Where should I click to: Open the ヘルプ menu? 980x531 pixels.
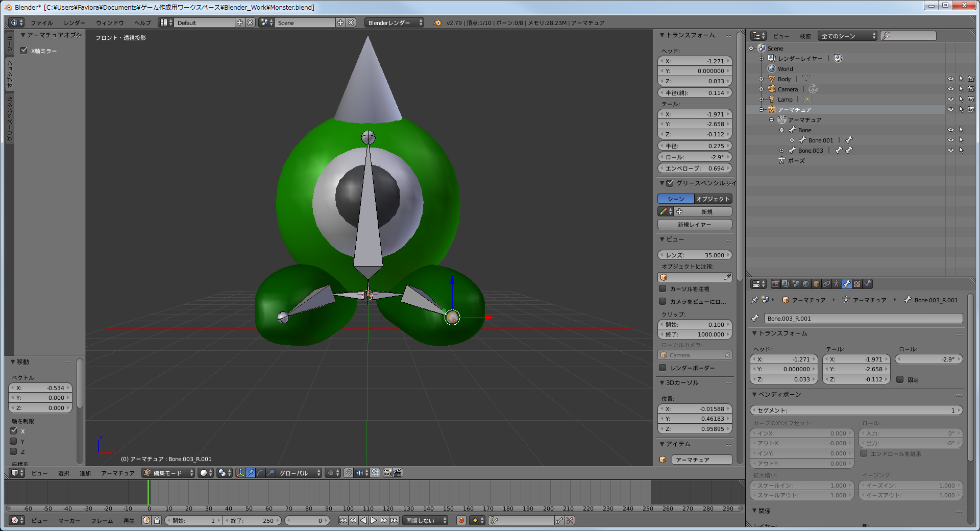(x=142, y=22)
